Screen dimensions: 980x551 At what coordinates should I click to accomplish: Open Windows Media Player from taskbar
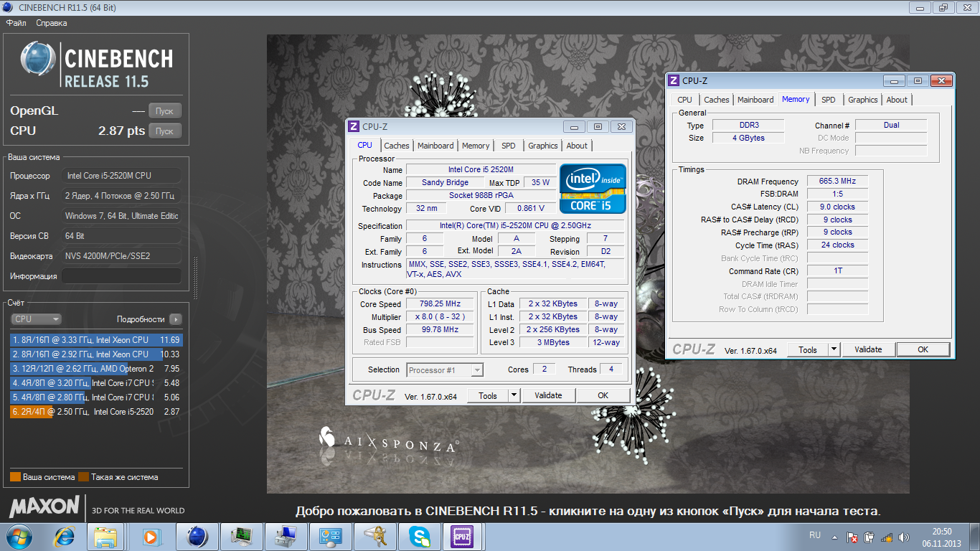151,537
